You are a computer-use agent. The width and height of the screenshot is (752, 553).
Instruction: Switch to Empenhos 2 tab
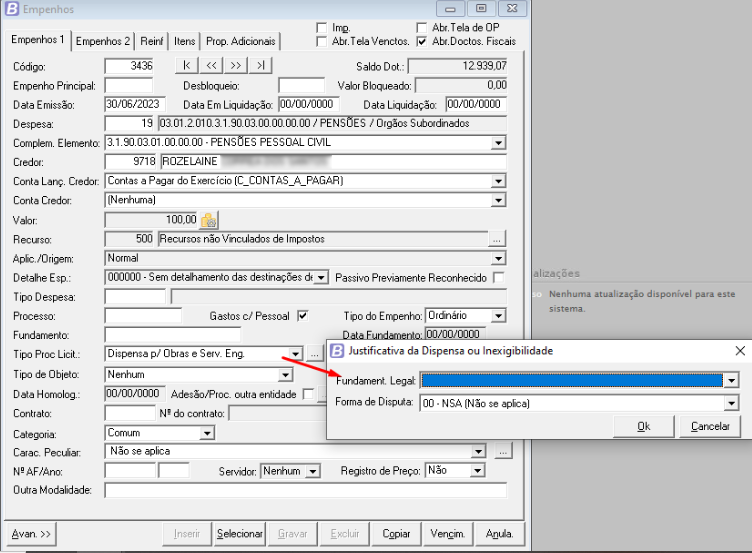103,41
